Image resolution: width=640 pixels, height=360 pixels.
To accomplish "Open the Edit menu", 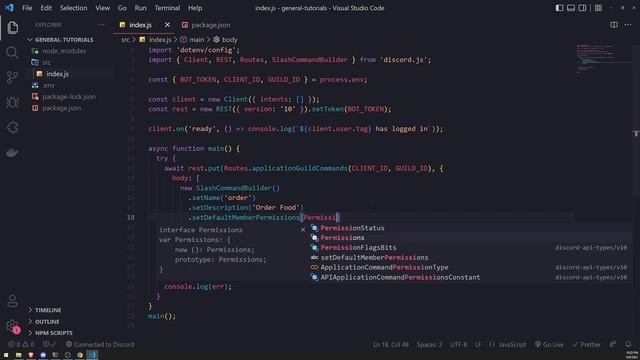I will coord(46,8).
